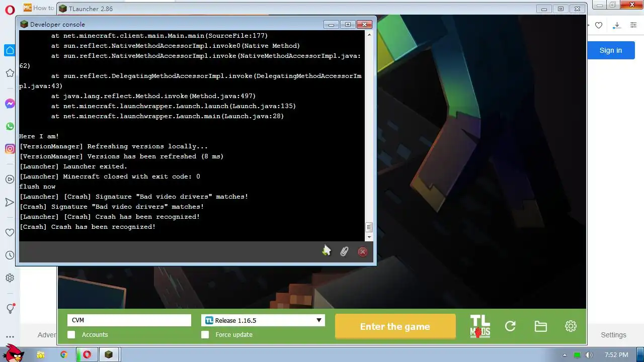Viewport: 644px width, 362px height.
Task: Click the 7:52 PM clock
Action: pos(616,355)
